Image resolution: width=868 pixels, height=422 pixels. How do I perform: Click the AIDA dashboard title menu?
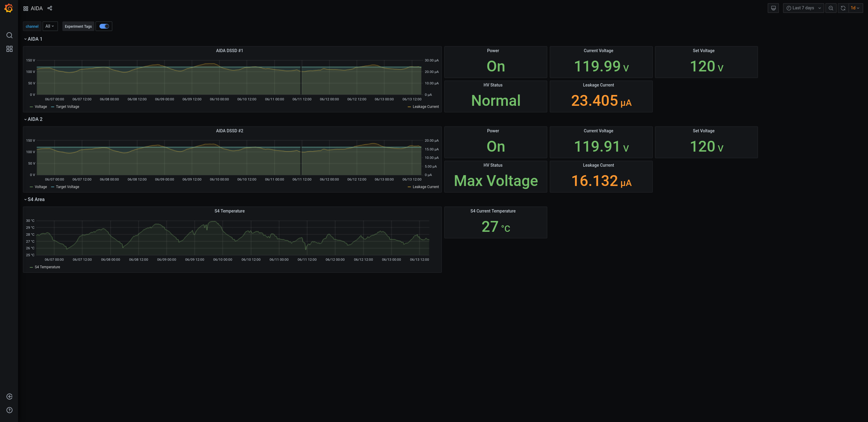pos(36,8)
